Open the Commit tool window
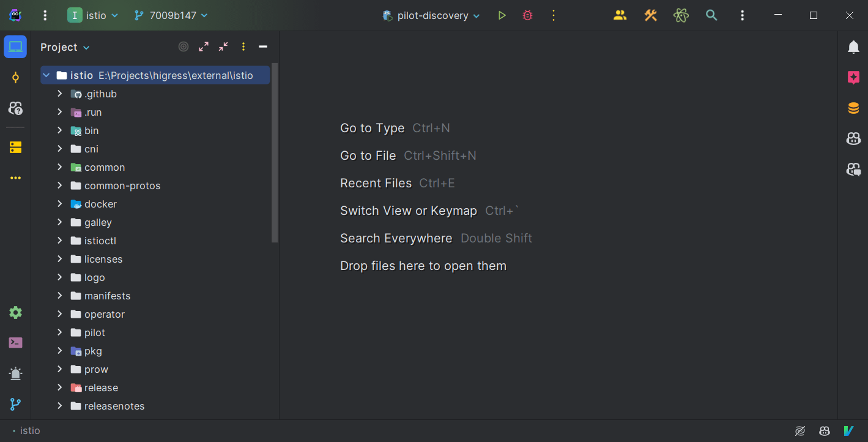 (x=15, y=77)
